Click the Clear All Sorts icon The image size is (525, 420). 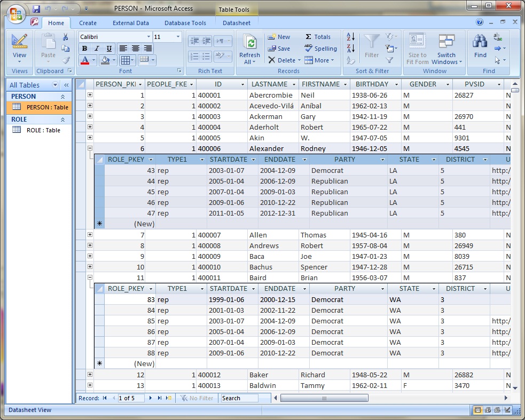pyautogui.click(x=350, y=61)
